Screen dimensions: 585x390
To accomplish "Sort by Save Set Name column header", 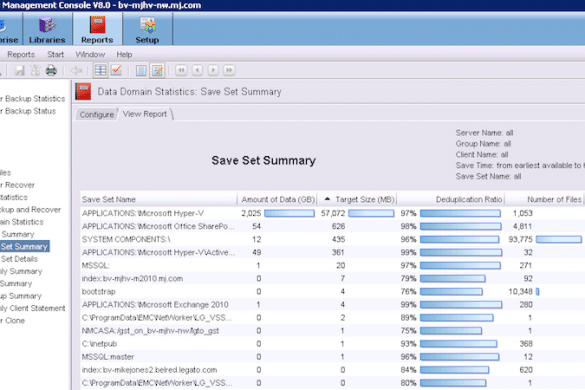I will point(159,199).
